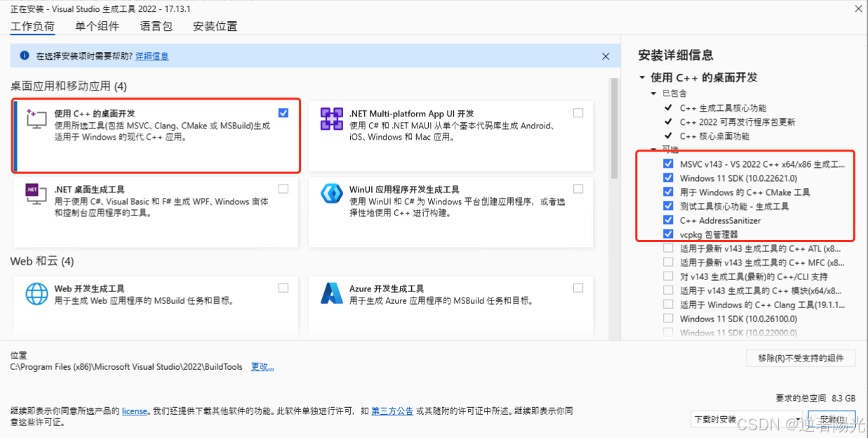Screen dimensions: 868x438
Task: Click the .NET Multi-platform App UI icon
Action: [331, 119]
